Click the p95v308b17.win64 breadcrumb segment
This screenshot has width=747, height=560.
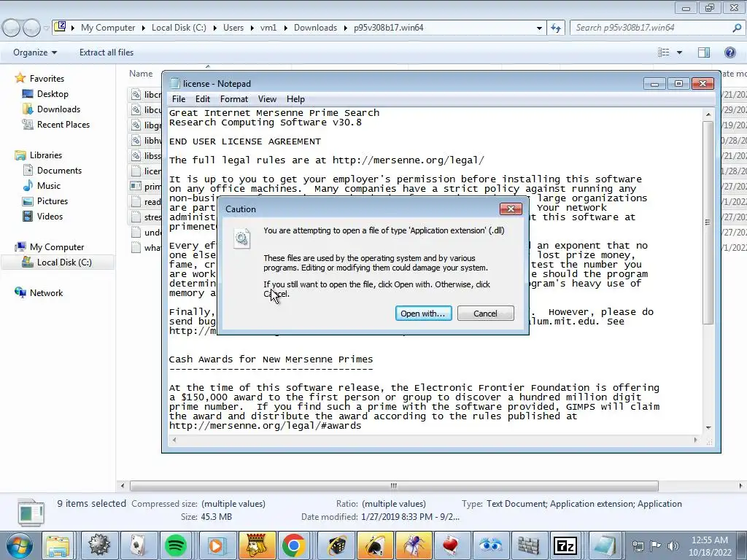point(388,28)
